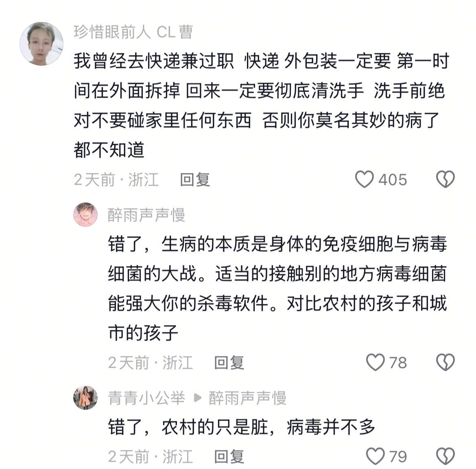Open the replied-to name 醉雨声声慢 after the arrow
The width and height of the screenshot is (476, 469).
(247, 398)
